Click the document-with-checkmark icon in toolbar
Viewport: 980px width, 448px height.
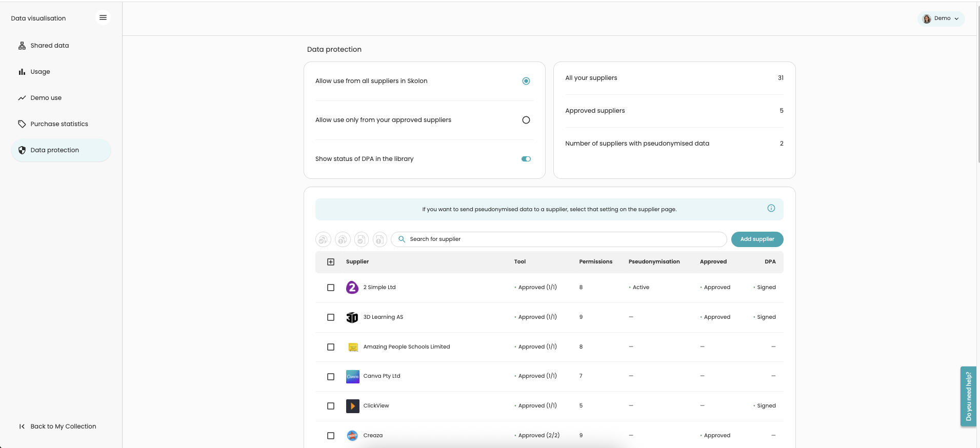tap(362, 239)
